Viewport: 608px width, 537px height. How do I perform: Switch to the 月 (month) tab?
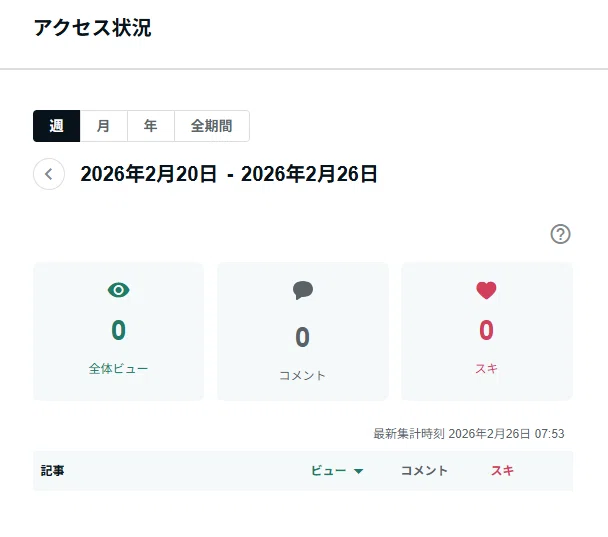coord(104,126)
